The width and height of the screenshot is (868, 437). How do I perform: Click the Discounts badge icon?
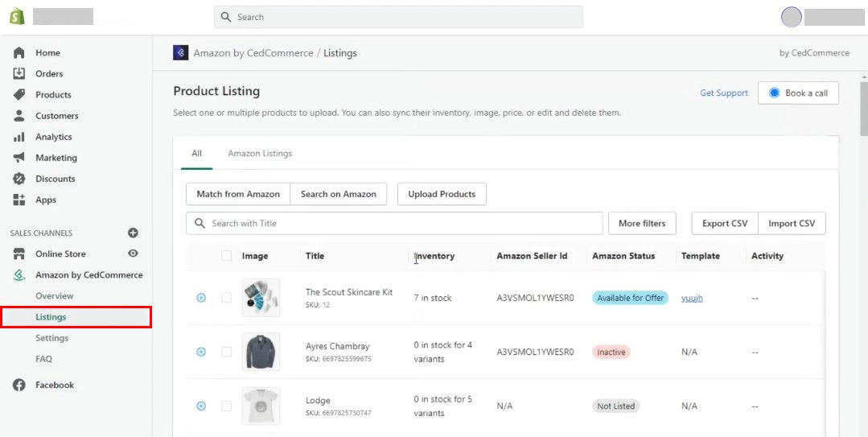19,179
